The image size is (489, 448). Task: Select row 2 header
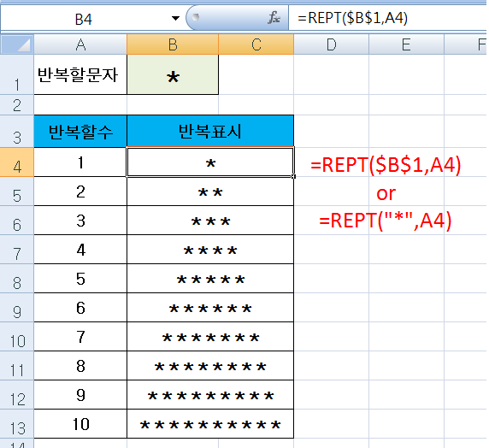[17, 105]
